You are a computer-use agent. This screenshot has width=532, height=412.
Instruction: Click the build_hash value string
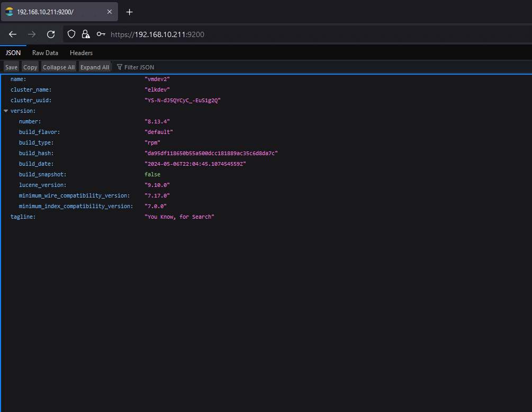[x=211, y=154]
